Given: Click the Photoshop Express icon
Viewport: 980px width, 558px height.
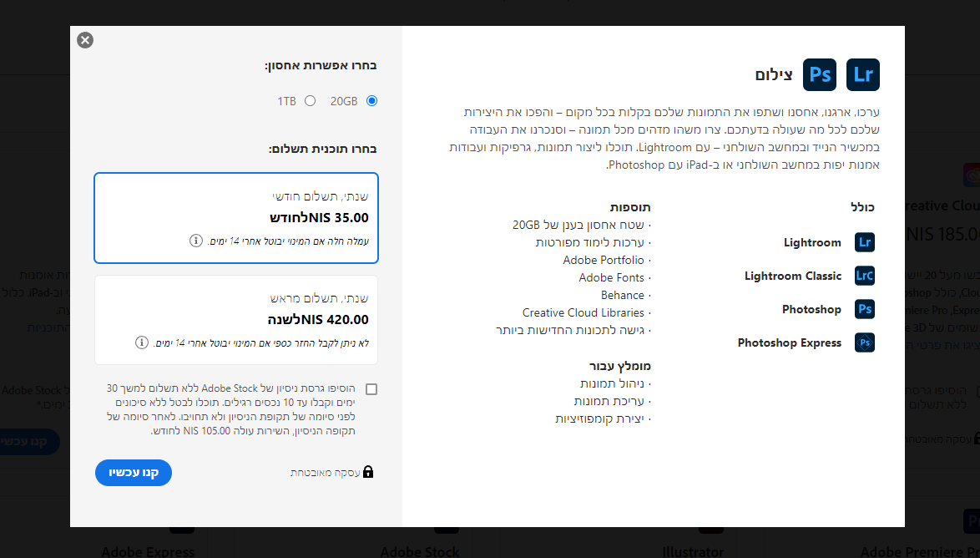Looking at the screenshot, I should pos(864,342).
